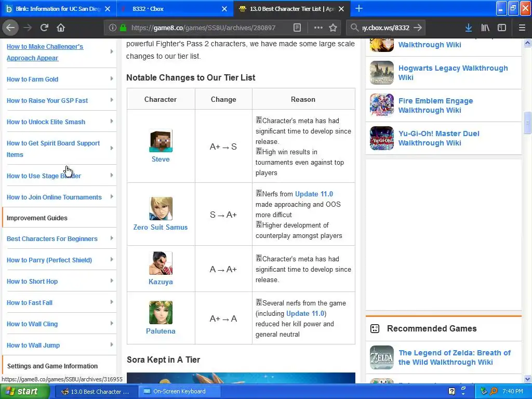Expand How to Fast Fall arrow

coord(112,302)
